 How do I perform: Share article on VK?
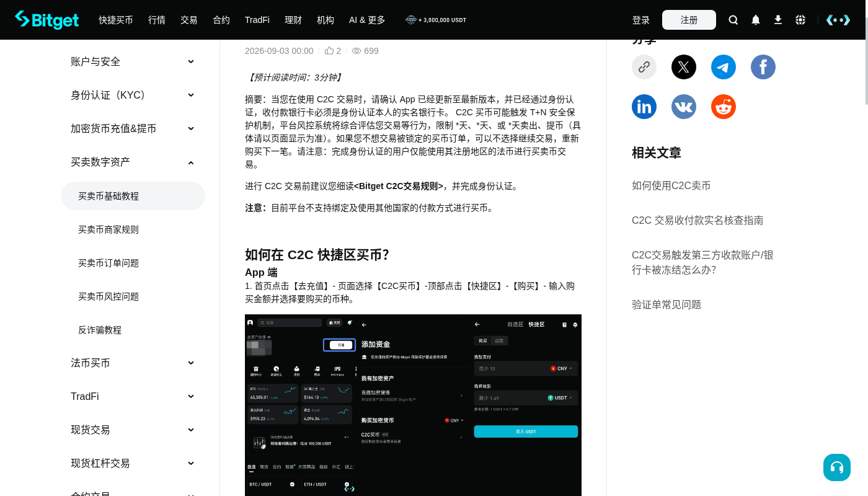click(684, 107)
